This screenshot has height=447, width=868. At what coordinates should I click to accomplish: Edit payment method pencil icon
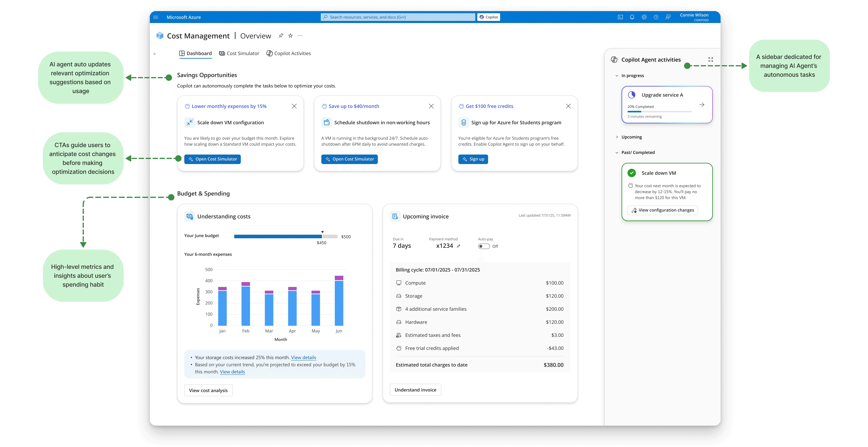coord(459,246)
